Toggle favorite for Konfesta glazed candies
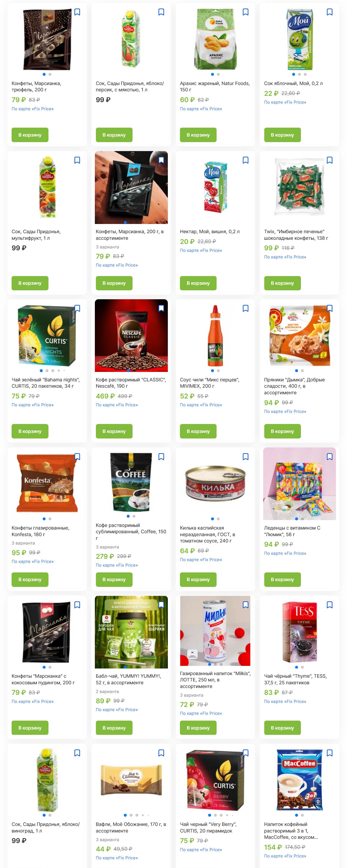The height and width of the screenshot is (868, 347). coord(77,457)
